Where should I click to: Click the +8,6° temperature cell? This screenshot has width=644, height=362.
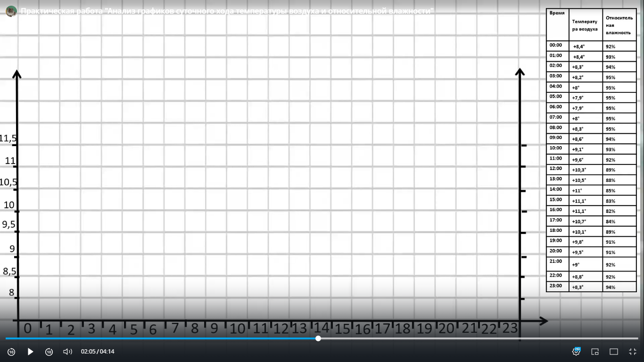[x=586, y=139]
